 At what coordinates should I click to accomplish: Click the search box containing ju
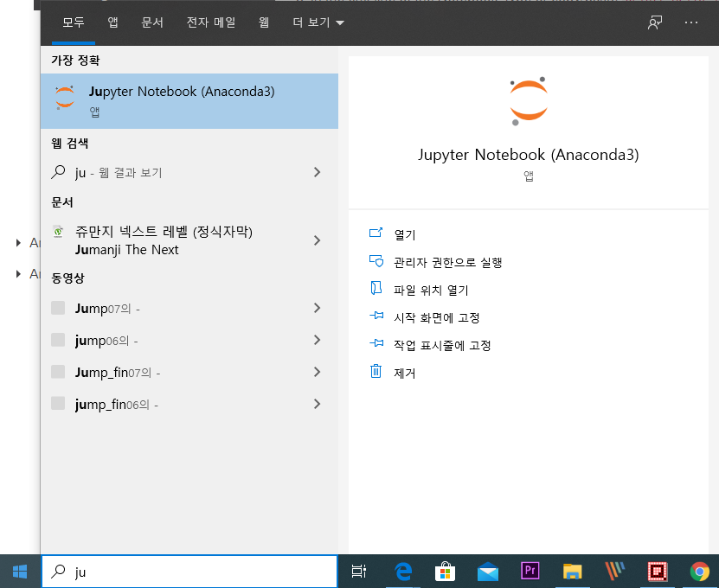tap(189, 572)
